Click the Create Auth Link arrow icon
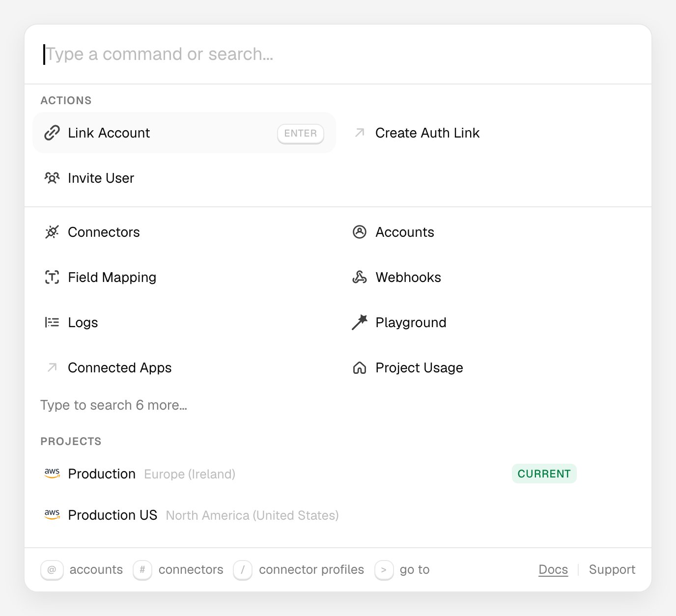Screen dimensions: 676x616 tap(360, 133)
